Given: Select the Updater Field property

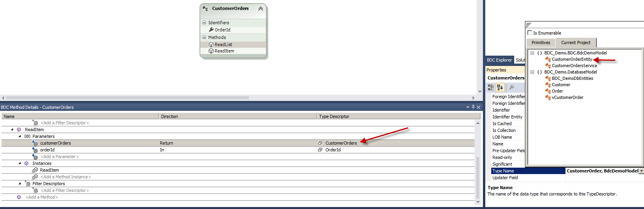Looking at the screenshot, I should tap(505, 178).
